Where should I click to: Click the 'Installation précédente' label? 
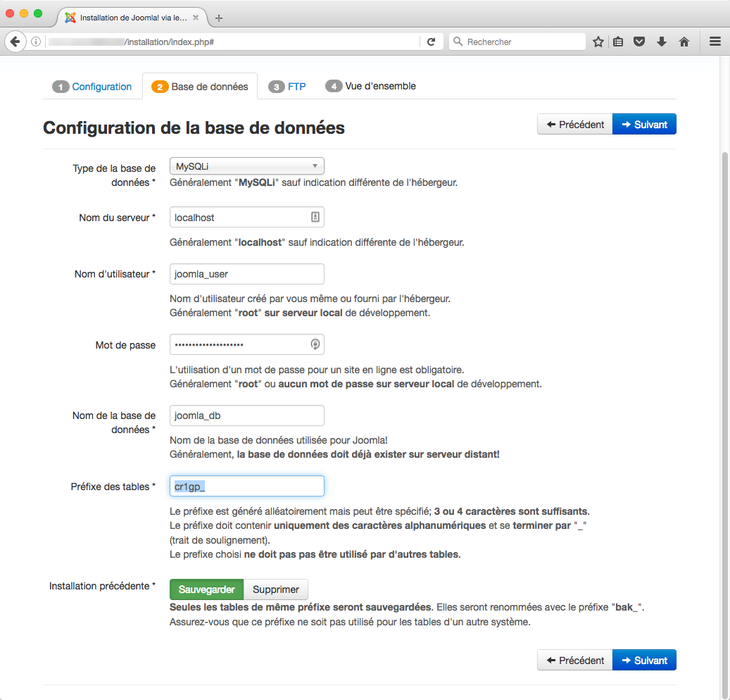click(102, 586)
